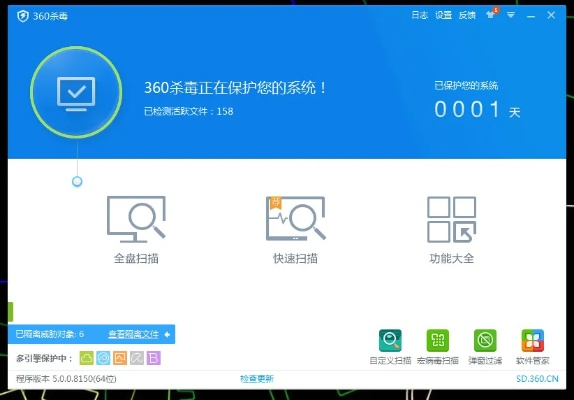Click the 功能大全 label
Viewport: 574px width, 400px height.
[x=452, y=258]
